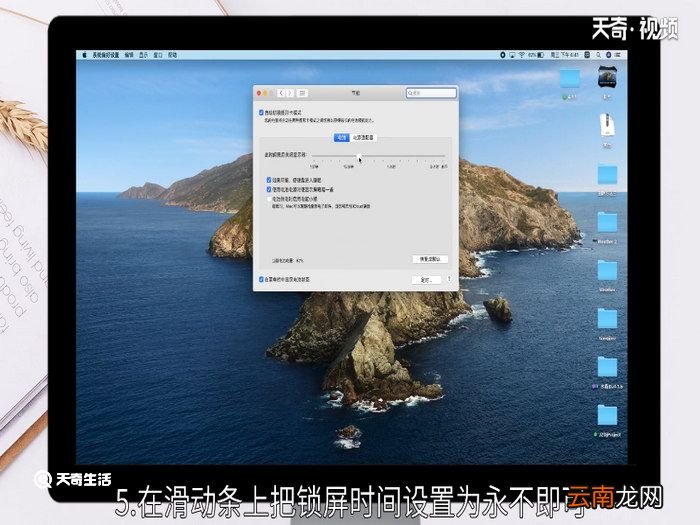Viewport: 700px width, 525px height.
Task: Go forward with the right chevron button
Action: click(x=290, y=93)
